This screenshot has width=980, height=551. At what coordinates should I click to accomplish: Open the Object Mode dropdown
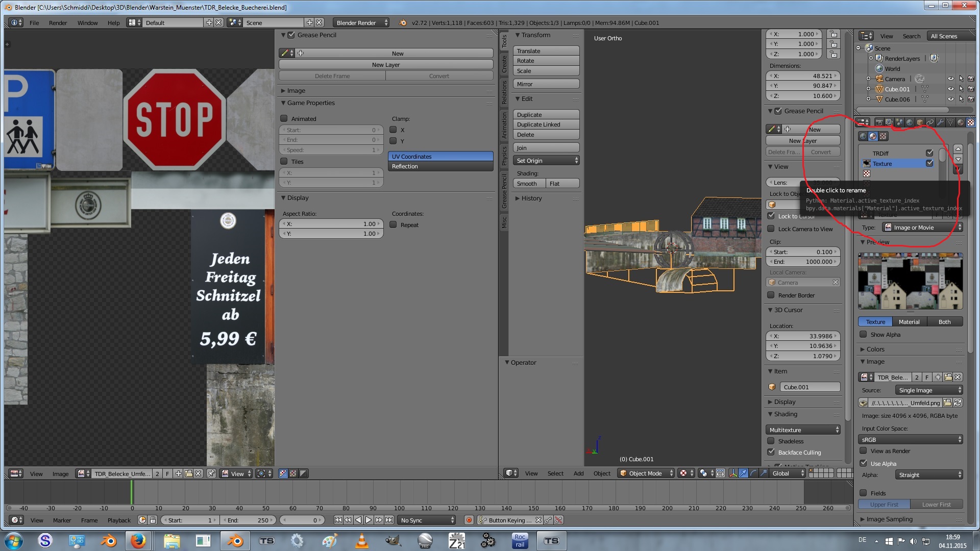[646, 473]
